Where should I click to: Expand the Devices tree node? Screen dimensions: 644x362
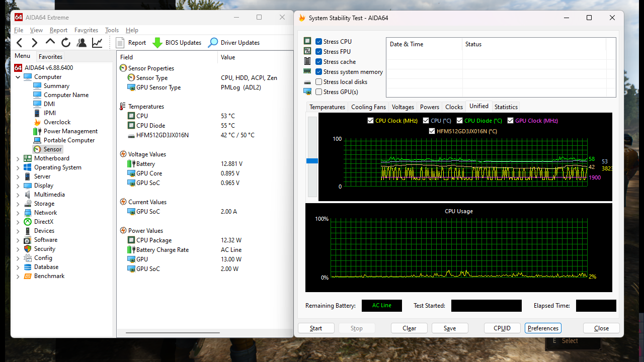18,231
